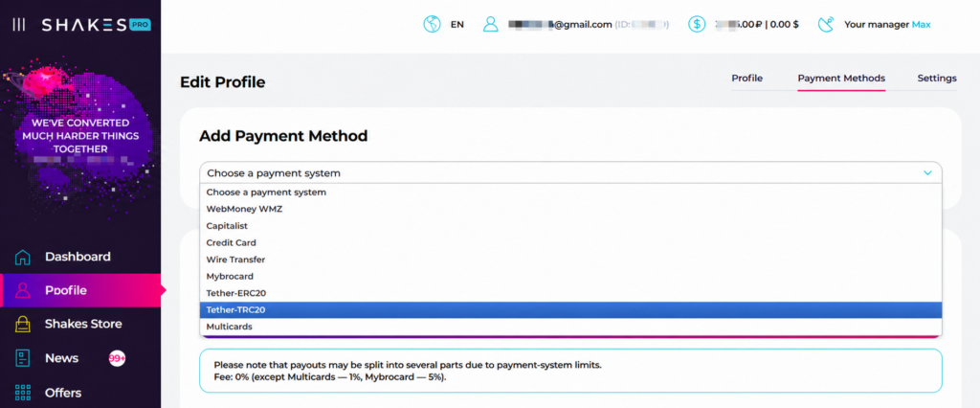This screenshot has height=408, width=980.
Task: Select Wire Transfer payment option
Action: click(570, 260)
